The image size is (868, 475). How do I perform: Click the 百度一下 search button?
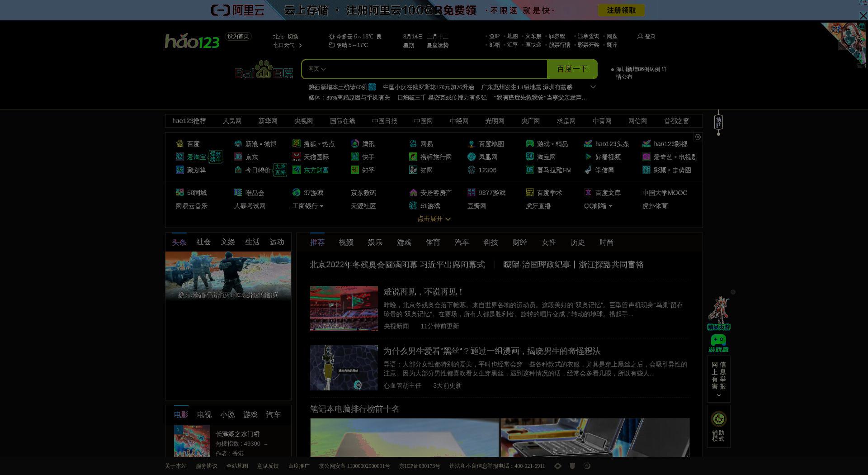tap(572, 69)
